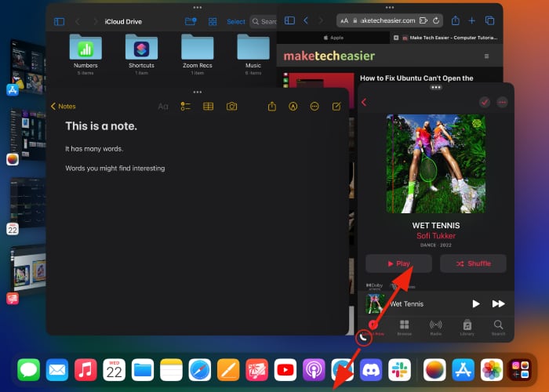
Task: Click the line 'It has many words.'
Action: tap(94, 149)
